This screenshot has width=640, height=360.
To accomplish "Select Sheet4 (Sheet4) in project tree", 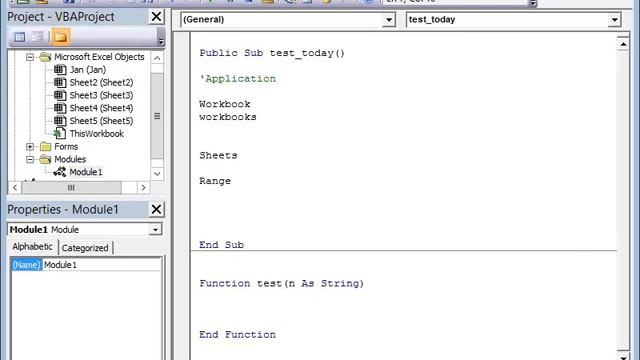I will [x=101, y=108].
